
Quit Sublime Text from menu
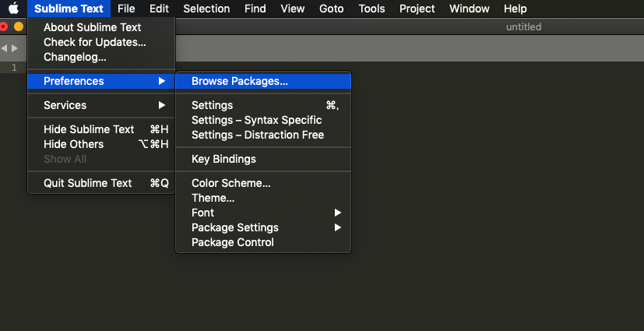pyautogui.click(x=88, y=183)
